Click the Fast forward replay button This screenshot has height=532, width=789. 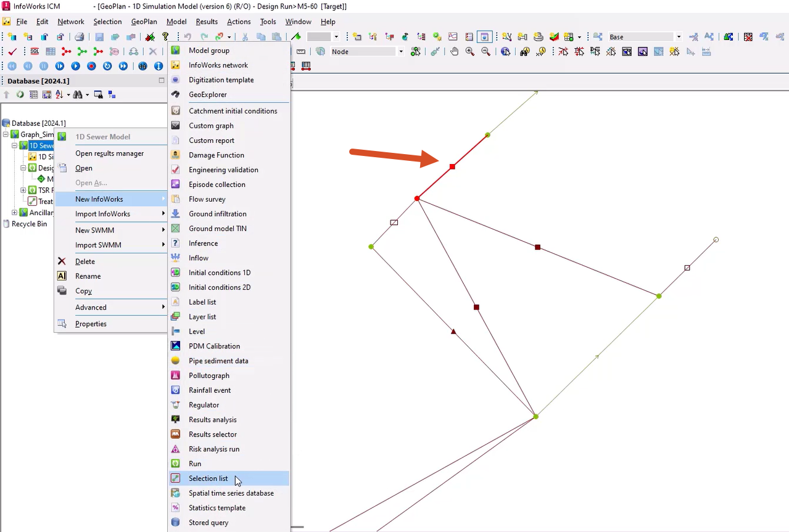coord(123,66)
